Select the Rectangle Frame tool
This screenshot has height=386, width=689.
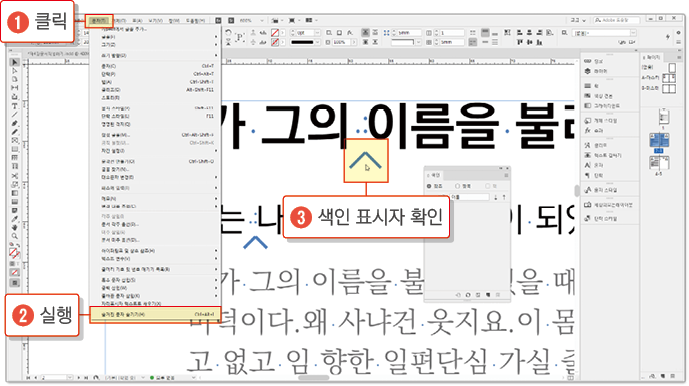click(x=15, y=141)
